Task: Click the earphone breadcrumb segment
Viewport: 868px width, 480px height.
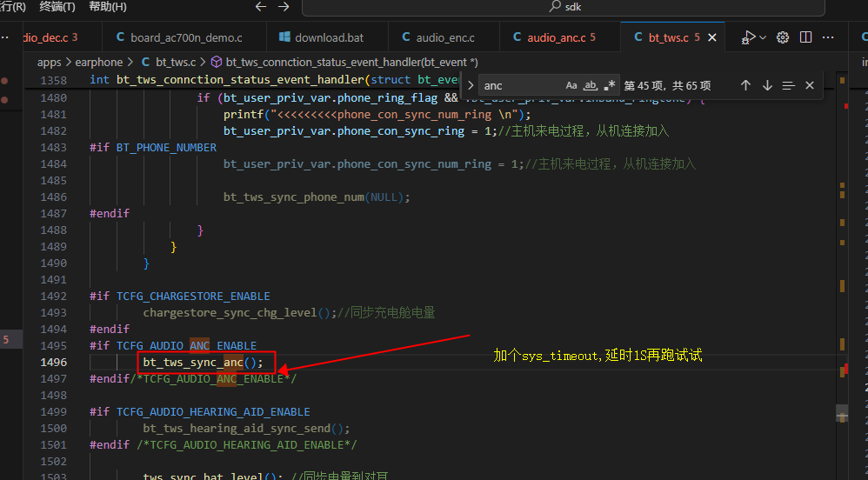Action: 99,62
